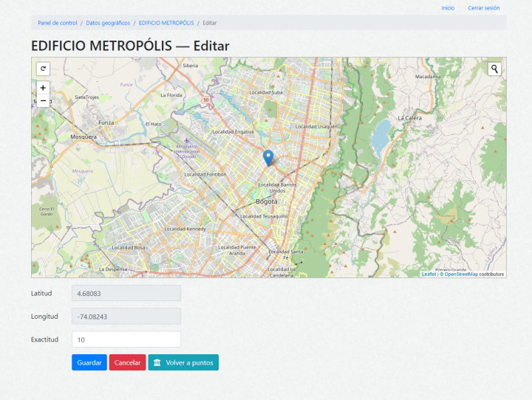Click the Guardar button
The image size is (532, 400).
89,362
